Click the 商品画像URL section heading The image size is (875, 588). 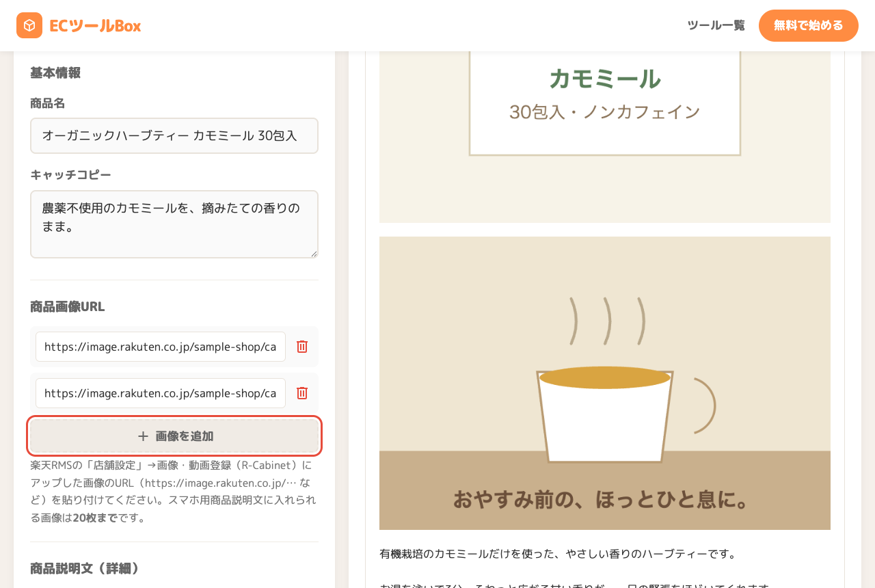(68, 306)
